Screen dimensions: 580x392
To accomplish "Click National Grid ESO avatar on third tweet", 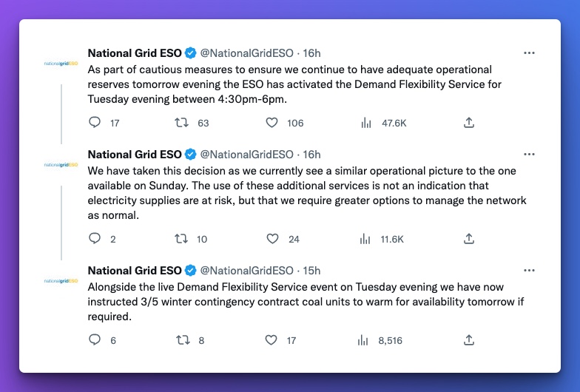I will pos(61,281).
